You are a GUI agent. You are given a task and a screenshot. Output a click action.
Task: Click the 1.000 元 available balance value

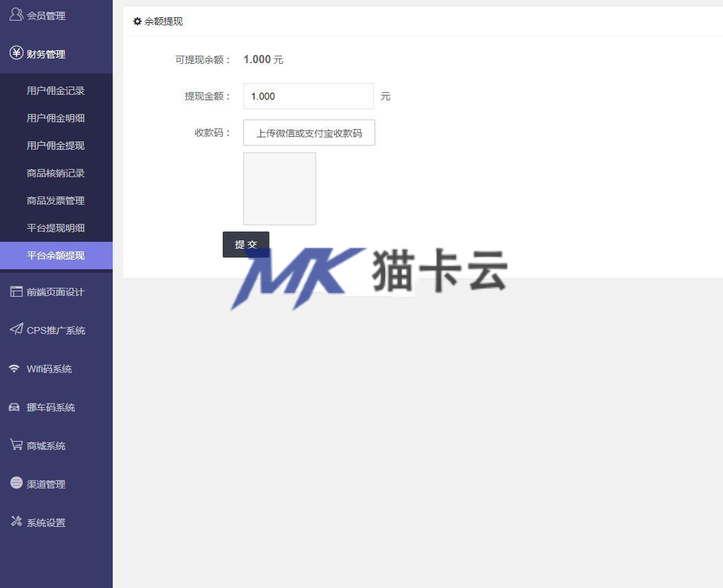(263, 60)
